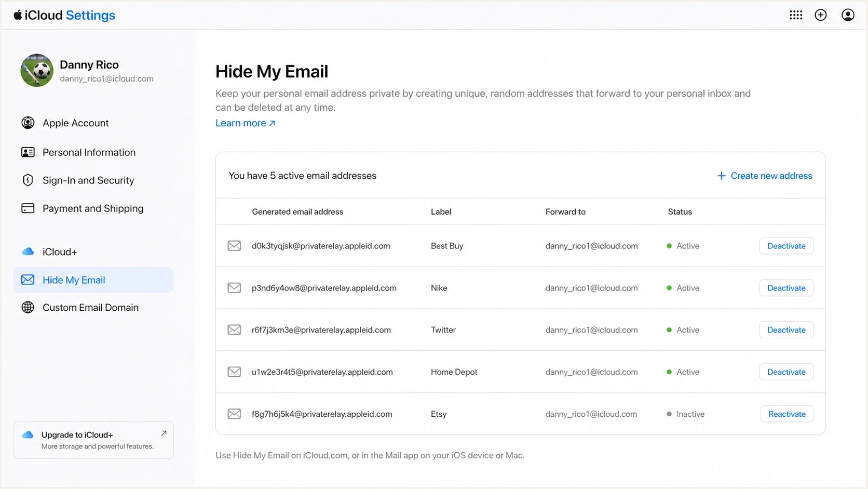Click the plus icon beside Create new address
Screen dimensions: 868x489
pyautogui.click(x=721, y=176)
